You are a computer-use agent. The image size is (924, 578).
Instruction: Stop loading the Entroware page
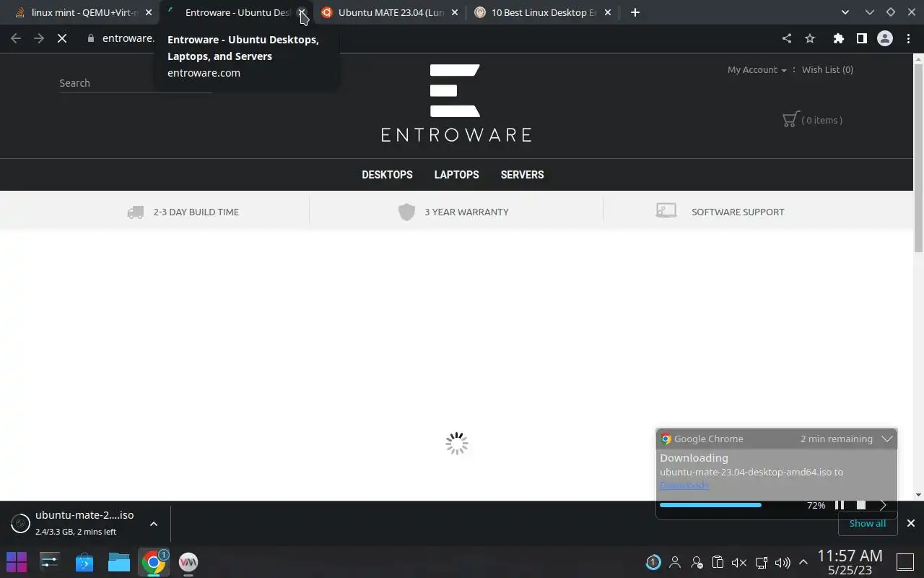click(x=62, y=38)
